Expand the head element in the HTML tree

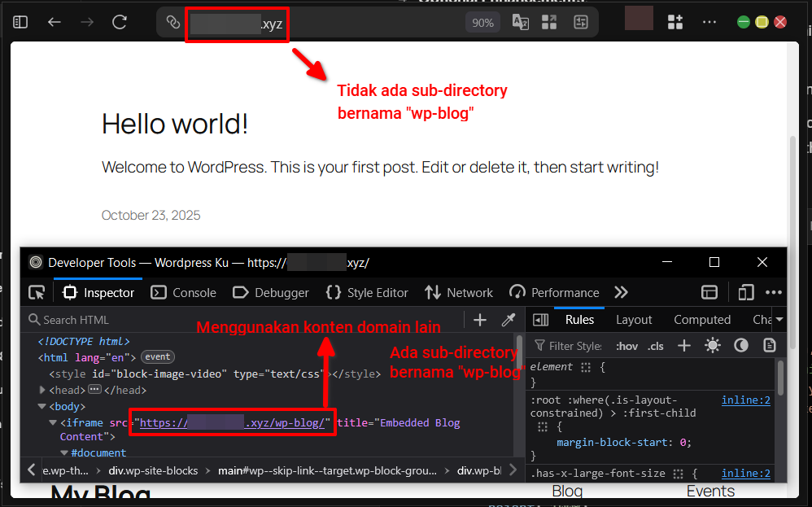click(41, 389)
